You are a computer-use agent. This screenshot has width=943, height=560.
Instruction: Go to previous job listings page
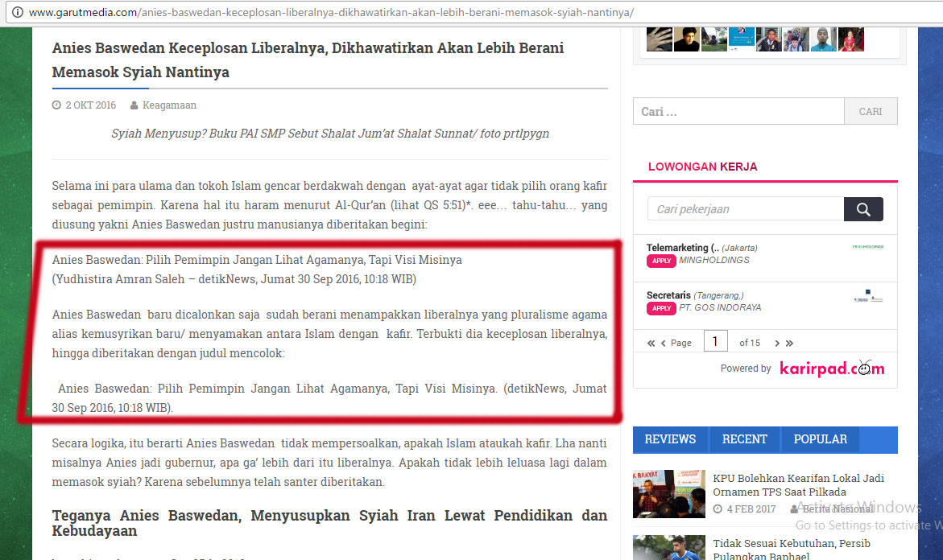[664, 343]
